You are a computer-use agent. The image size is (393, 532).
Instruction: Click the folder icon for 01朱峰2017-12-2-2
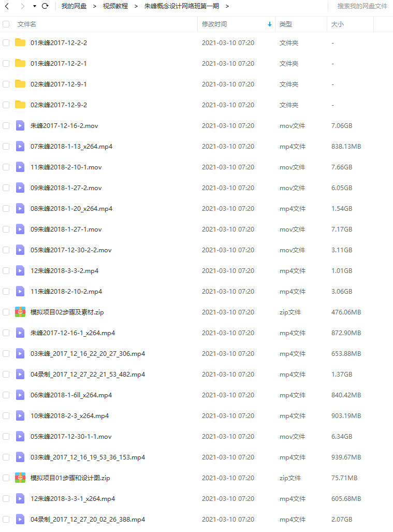point(20,42)
